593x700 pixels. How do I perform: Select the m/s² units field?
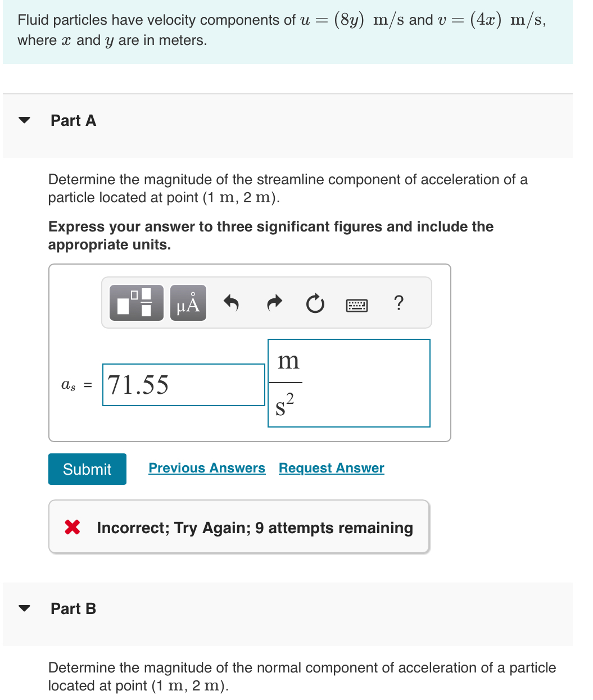[348, 383]
